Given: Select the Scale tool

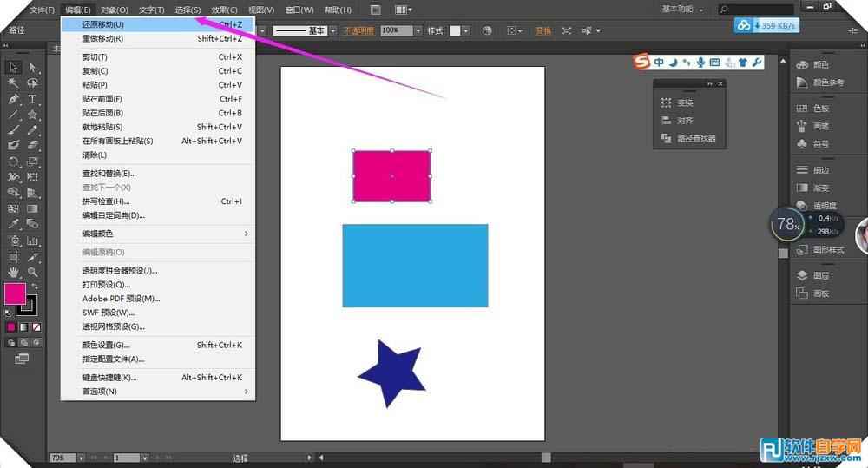Looking at the screenshot, I should click(x=33, y=161).
